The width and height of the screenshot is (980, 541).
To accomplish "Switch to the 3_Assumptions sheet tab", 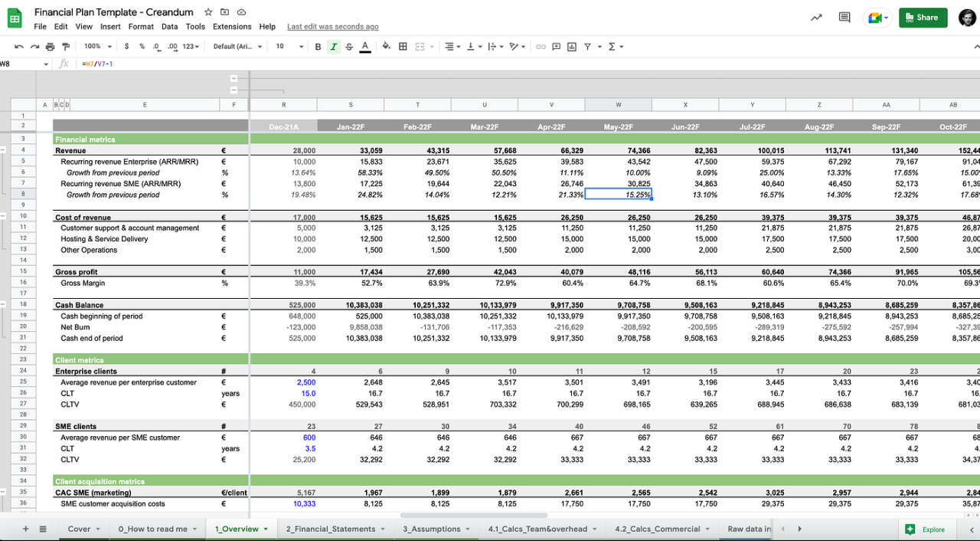I will tap(433, 529).
